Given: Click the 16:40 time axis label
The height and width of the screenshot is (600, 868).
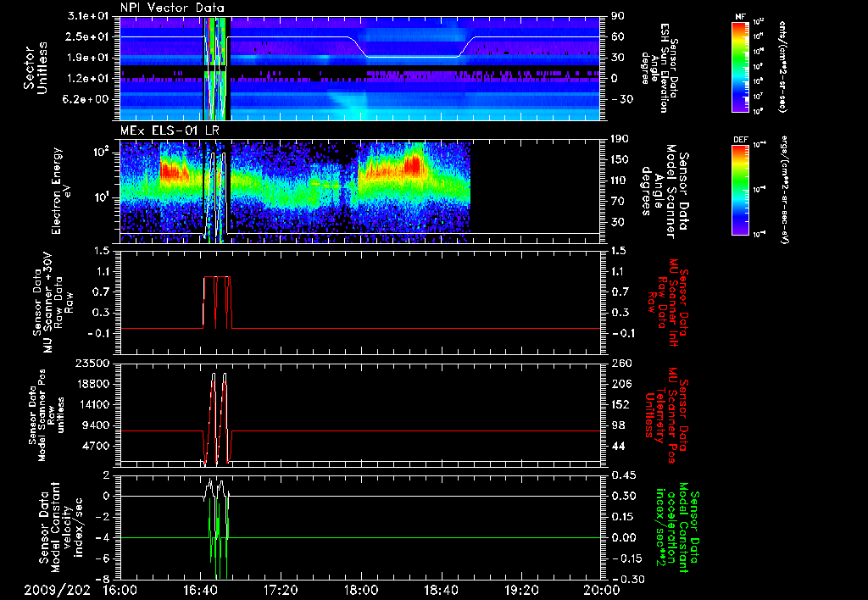Looking at the screenshot, I should [x=200, y=590].
